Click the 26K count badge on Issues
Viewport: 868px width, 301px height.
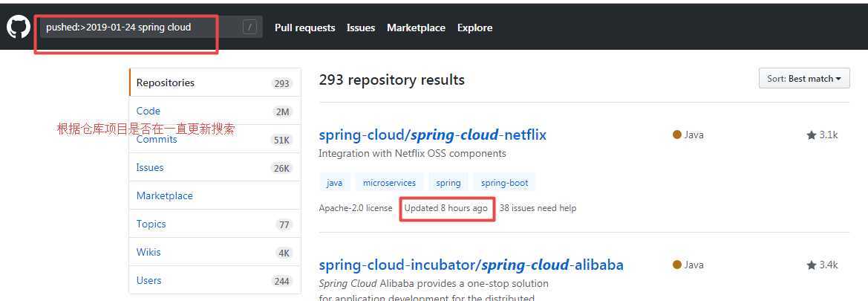pyautogui.click(x=281, y=169)
